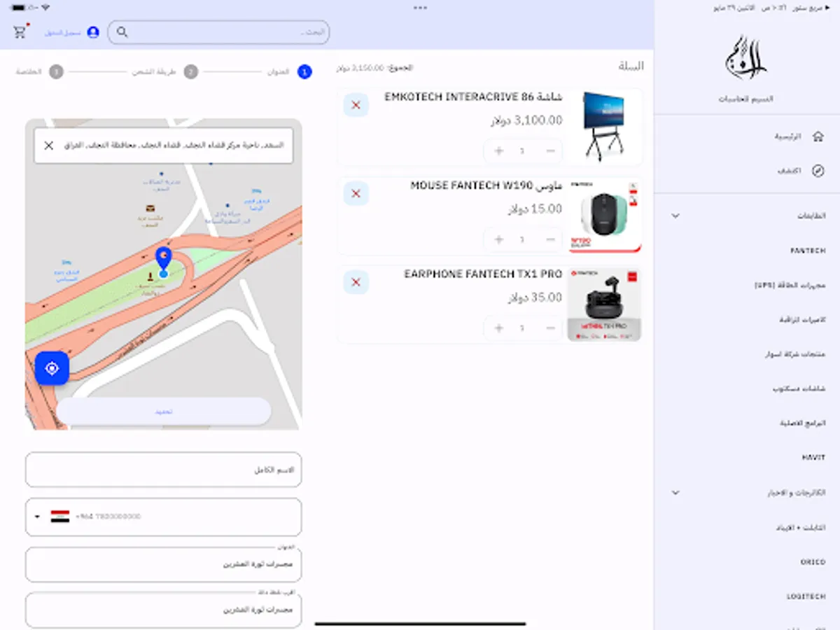Click the battery indicator in status bar
The width and height of the screenshot is (840, 630).
tap(18, 8)
